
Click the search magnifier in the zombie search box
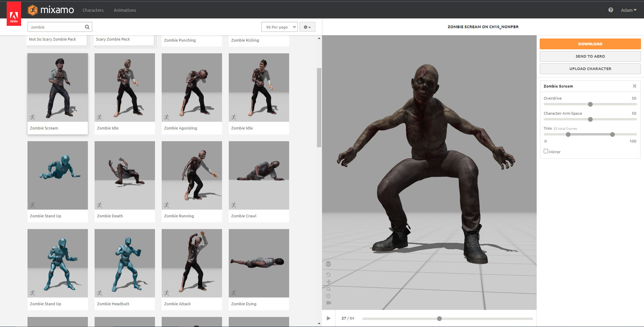coord(87,27)
